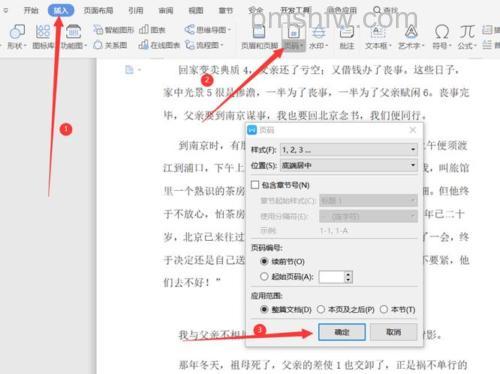500x374 pixels.
Task: Open the 页面布局 Page Layout tab
Action: pyautogui.click(x=98, y=11)
